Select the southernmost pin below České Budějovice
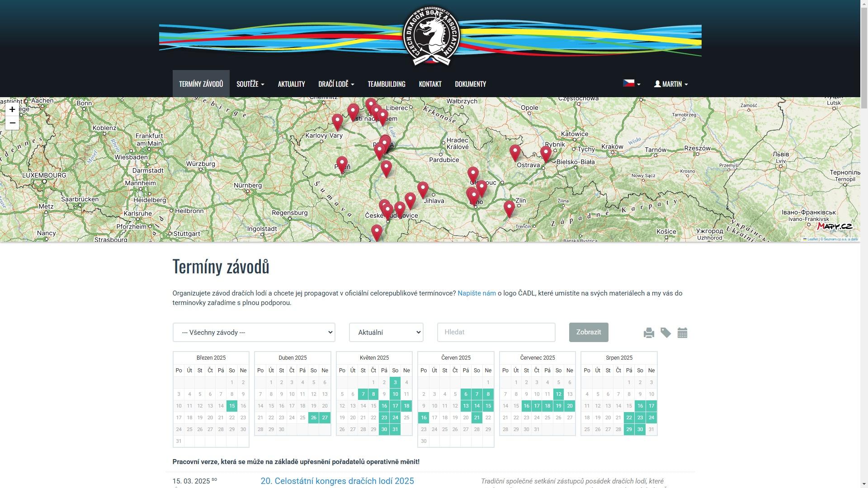Image resolution: width=868 pixels, height=488 pixels. tap(377, 233)
